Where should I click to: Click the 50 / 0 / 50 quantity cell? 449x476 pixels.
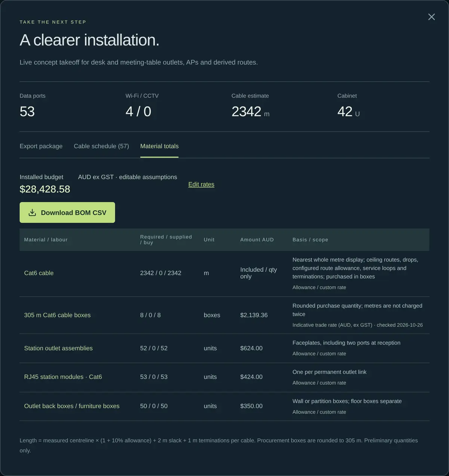pos(154,406)
